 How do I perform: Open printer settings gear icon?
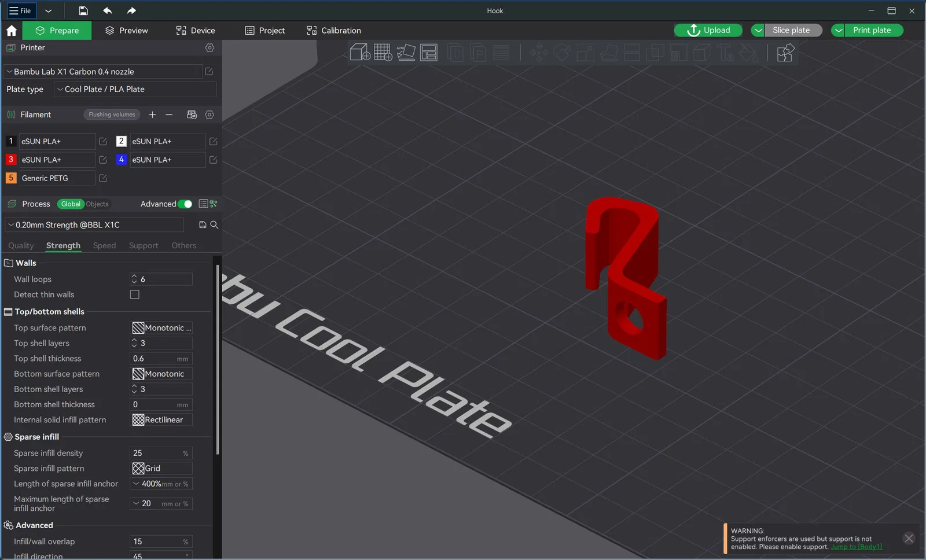click(210, 48)
